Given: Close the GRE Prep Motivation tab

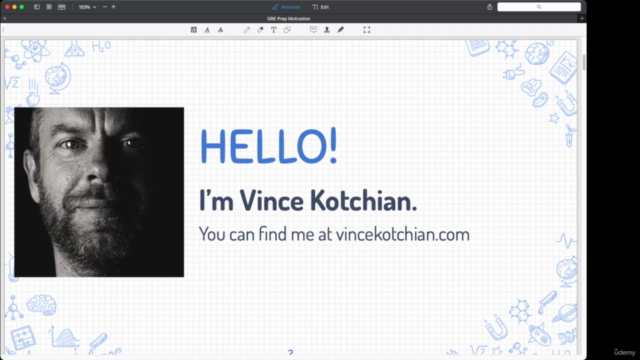Looking at the screenshot, I should click(4, 18).
